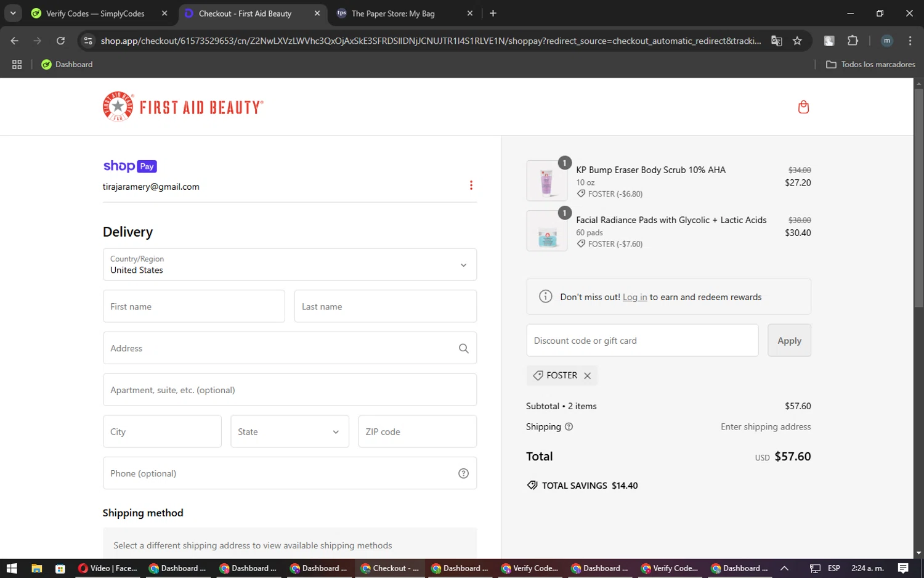Image resolution: width=924 pixels, height=578 pixels.
Task: Switch to the Verify Codes — SimplyCodes tab
Action: click(95, 14)
